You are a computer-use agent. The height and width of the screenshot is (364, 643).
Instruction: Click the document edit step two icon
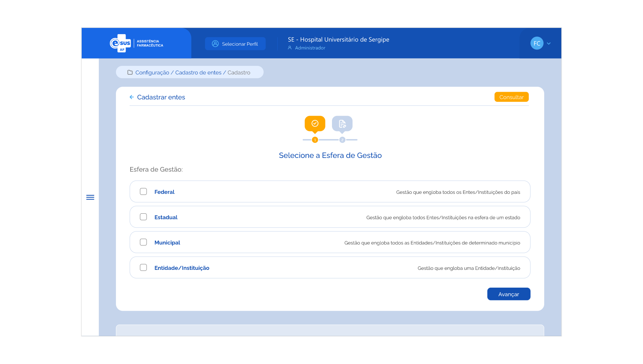pos(342,123)
